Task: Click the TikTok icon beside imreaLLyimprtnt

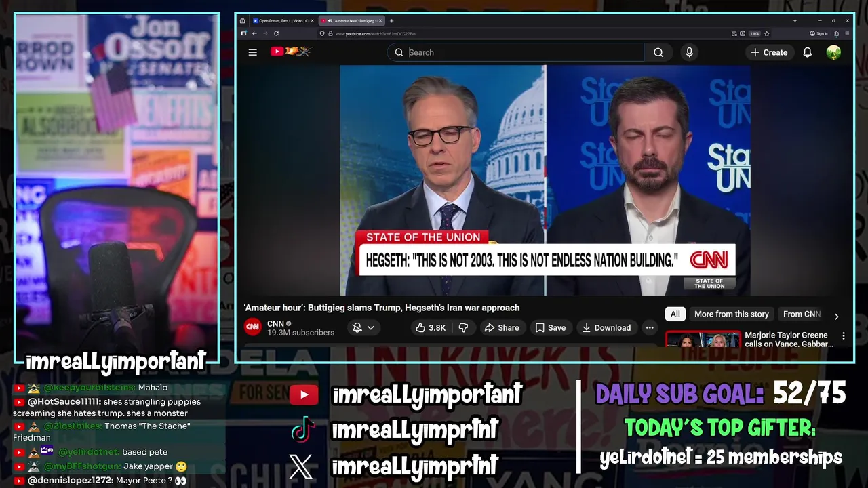Action: (x=303, y=430)
